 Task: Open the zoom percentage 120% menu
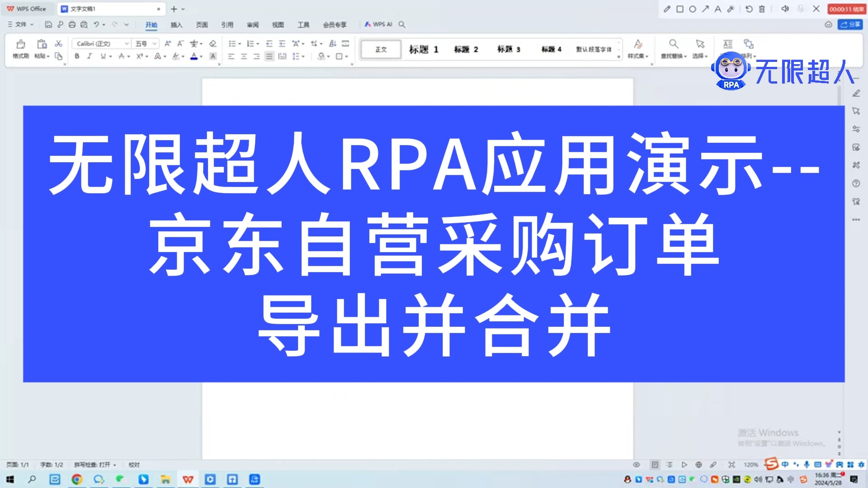(750, 465)
